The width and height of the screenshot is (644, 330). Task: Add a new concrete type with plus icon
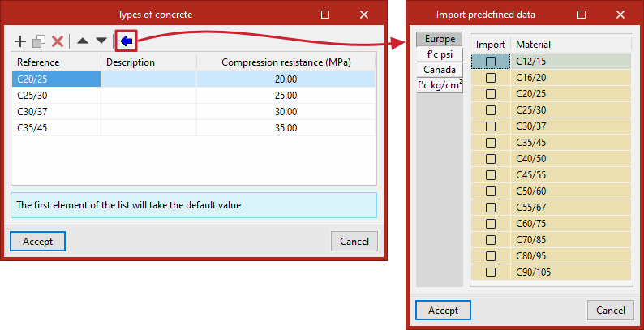tap(20, 41)
